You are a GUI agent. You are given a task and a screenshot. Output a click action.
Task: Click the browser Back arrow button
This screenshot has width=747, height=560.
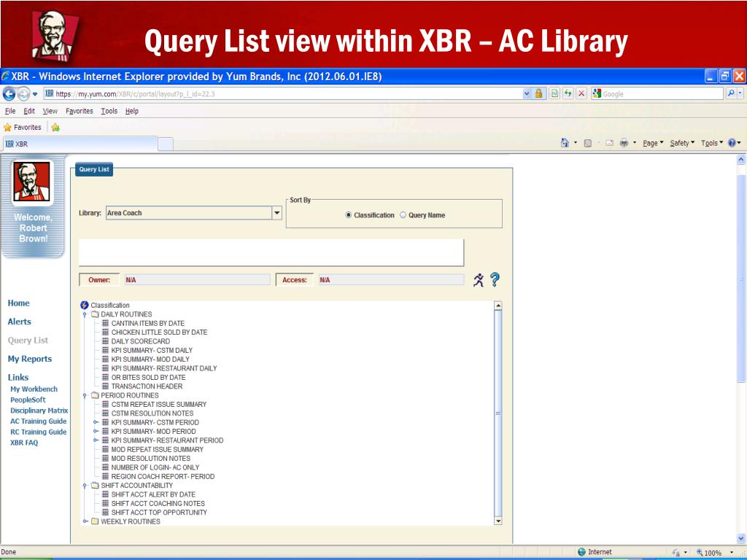click(9, 94)
